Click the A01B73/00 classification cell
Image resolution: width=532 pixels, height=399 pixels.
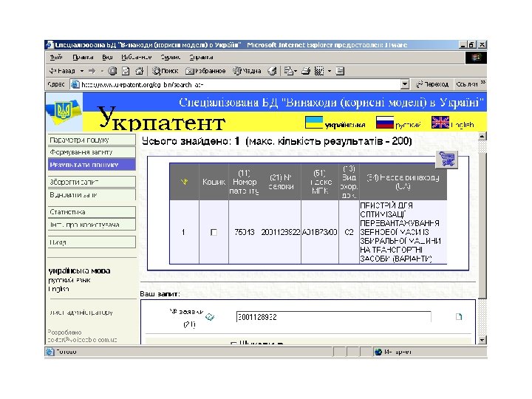coord(320,233)
